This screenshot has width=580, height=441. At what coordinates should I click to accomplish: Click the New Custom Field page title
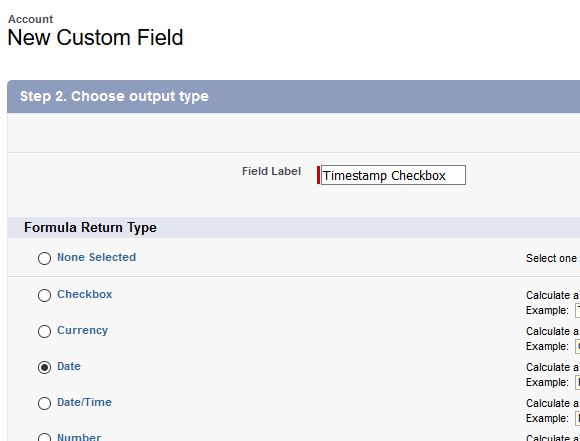point(95,38)
